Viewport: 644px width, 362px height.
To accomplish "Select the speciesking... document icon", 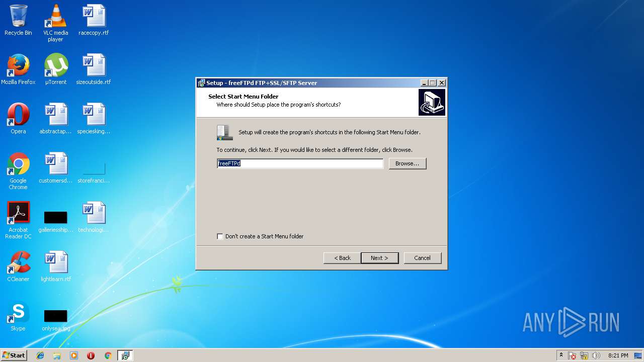I will 94,119.
